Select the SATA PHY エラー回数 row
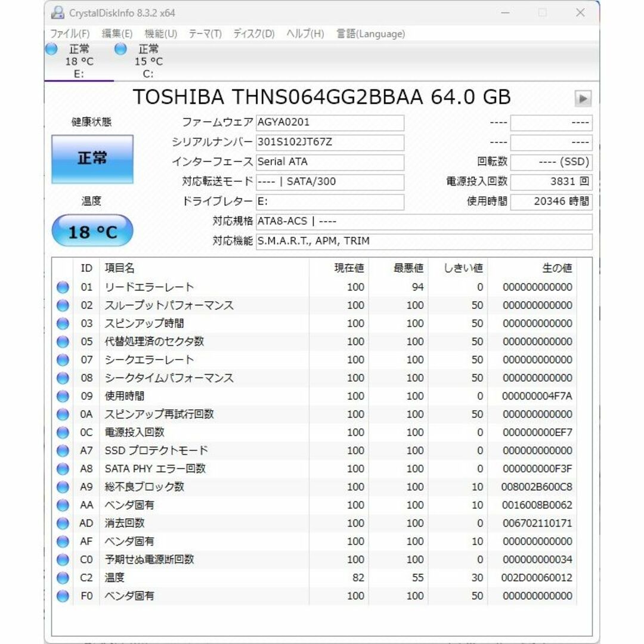 [x=315, y=469]
